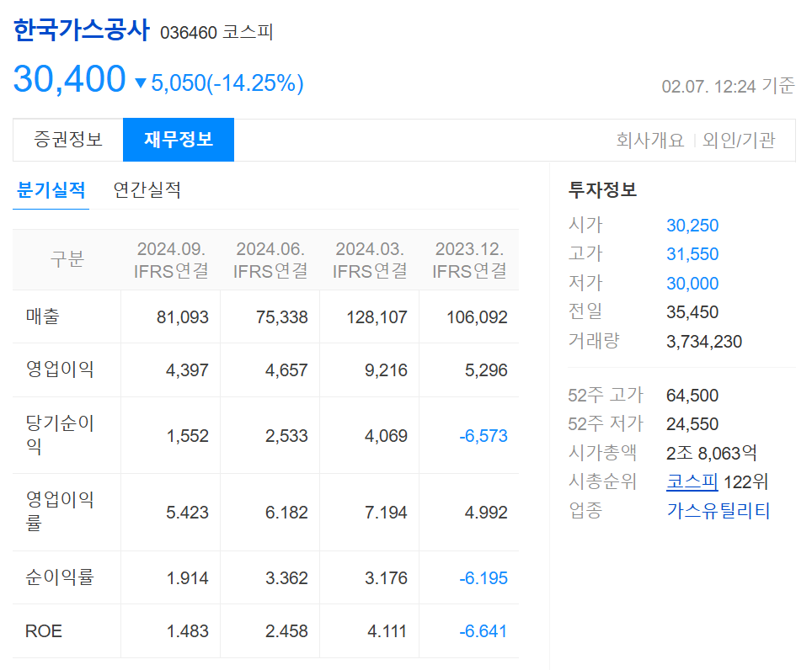Image resolution: width=812 pixels, height=670 pixels.
Task: Click the 매출 row label
Action: tap(43, 316)
